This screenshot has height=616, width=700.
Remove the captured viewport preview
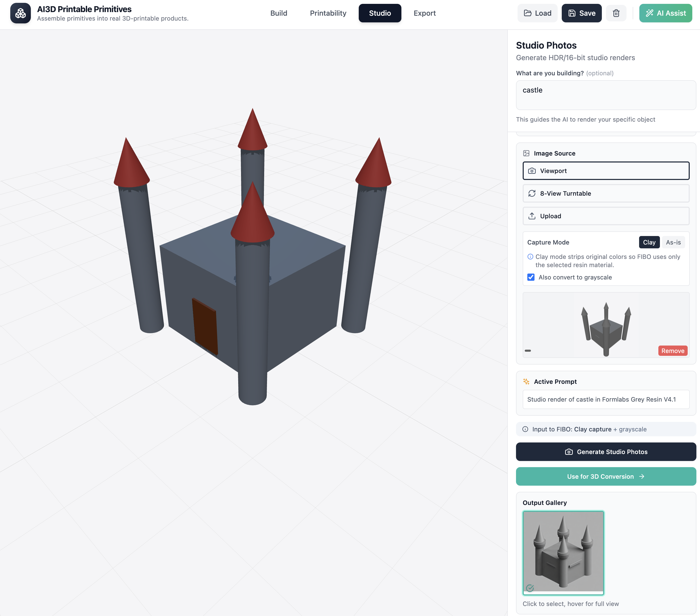(x=672, y=350)
